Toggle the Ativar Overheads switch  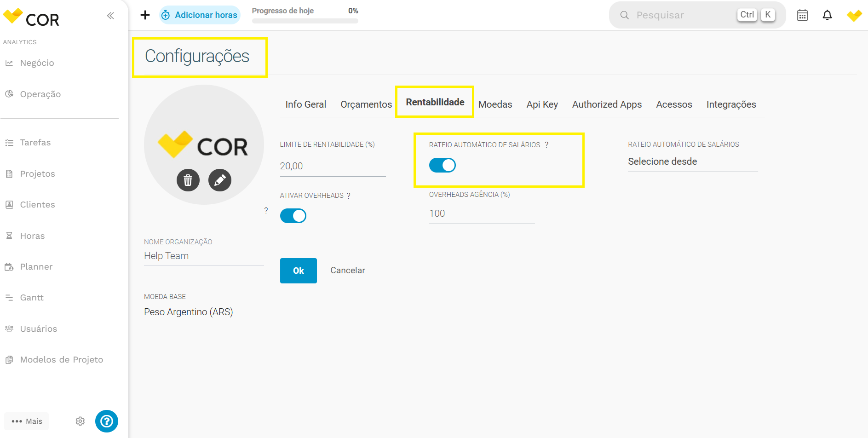[x=293, y=215]
